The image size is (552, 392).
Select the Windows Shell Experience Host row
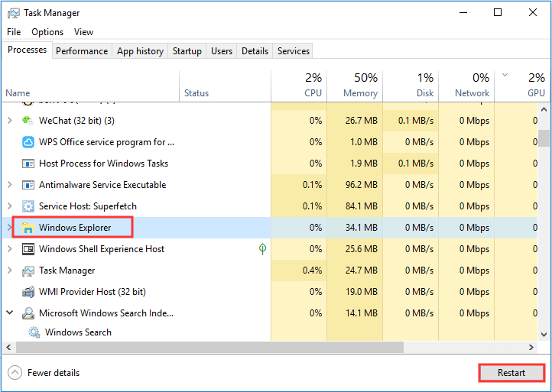pyautogui.click(x=102, y=249)
